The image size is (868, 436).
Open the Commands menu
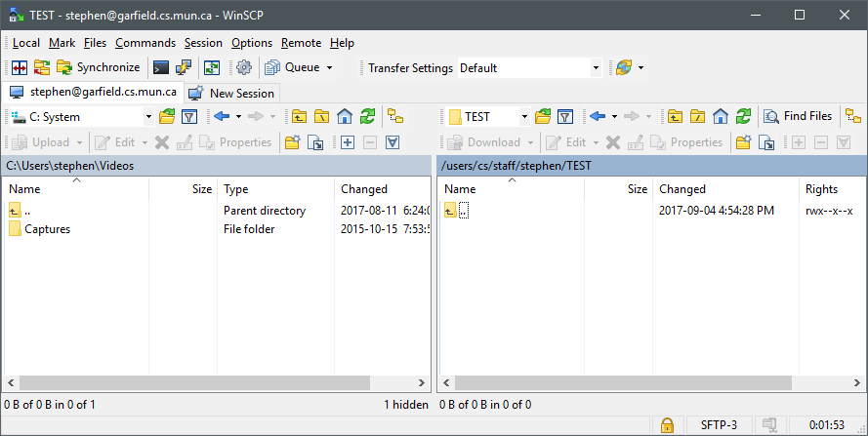coord(145,43)
